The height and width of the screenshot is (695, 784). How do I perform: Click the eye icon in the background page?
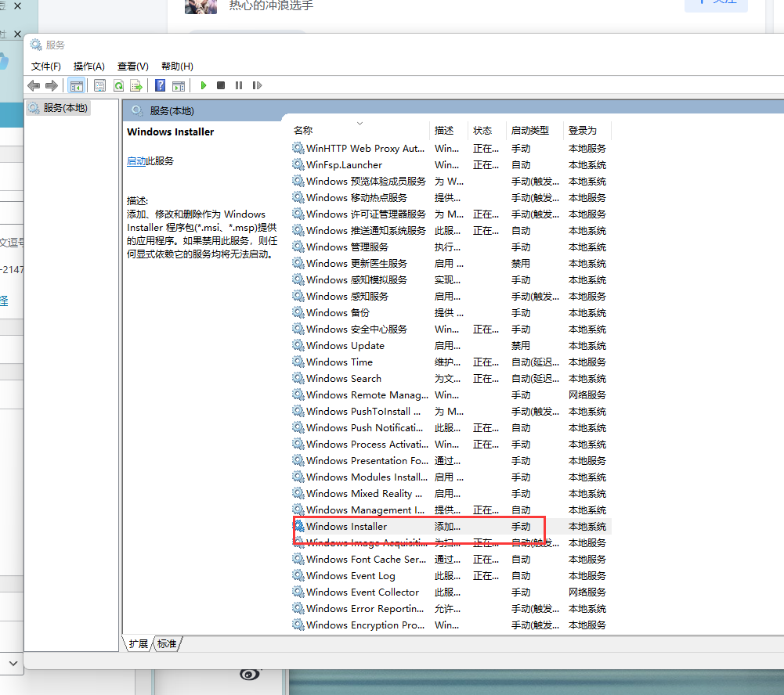click(x=250, y=675)
